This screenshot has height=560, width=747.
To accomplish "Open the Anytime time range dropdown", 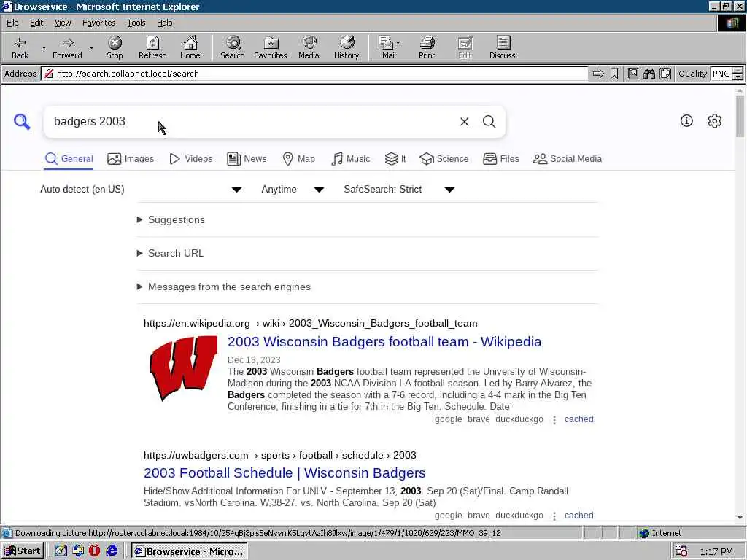I will (293, 189).
